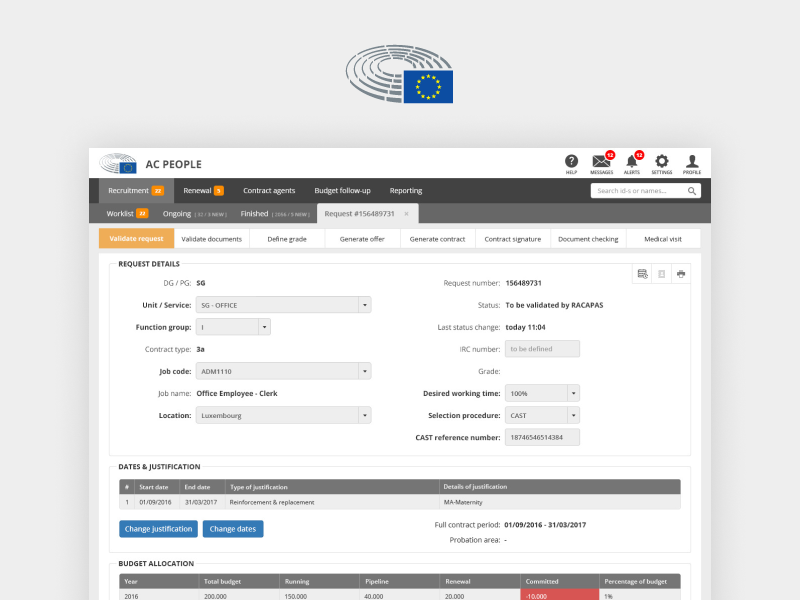Image resolution: width=800 pixels, height=600 pixels.
Task: Open the Help icon
Action: click(571, 162)
